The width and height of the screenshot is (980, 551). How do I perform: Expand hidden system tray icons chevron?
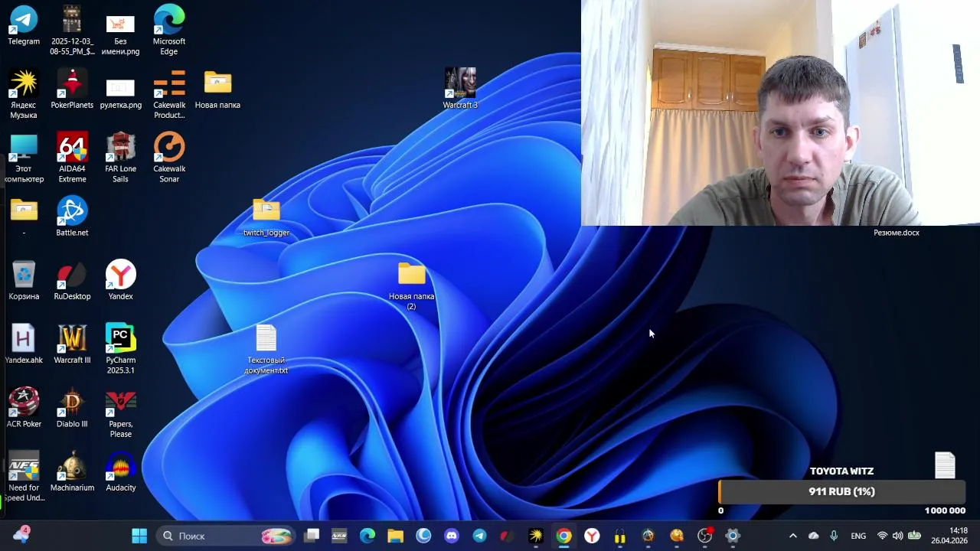[x=792, y=536]
